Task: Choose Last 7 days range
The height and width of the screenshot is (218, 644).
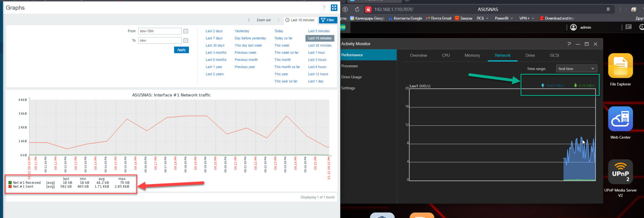Action: pos(214,38)
